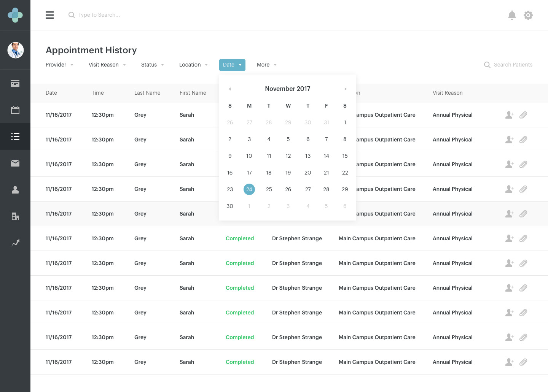Click 12:30pm time in fourth row

pos(103,189)
